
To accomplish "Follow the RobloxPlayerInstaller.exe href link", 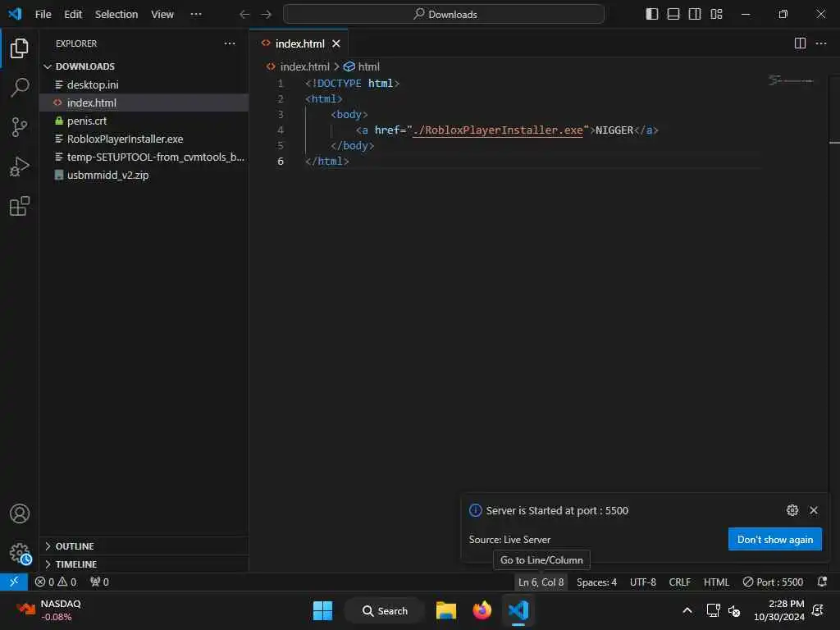I will pyautogui.click(x=498, y=130).
